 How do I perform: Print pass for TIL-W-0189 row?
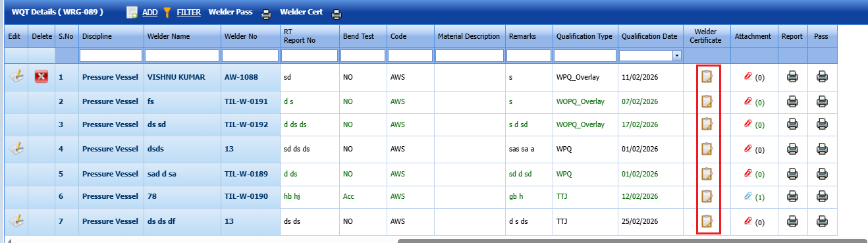click(x=823, y=174)
